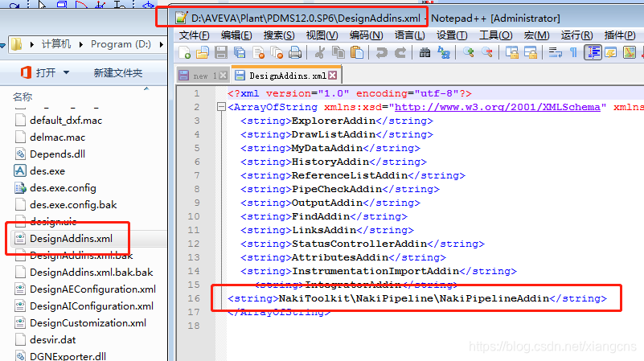Toggle word wrap in the toolbar
Screen dimensions: 644x361
(x=554, y=53)
